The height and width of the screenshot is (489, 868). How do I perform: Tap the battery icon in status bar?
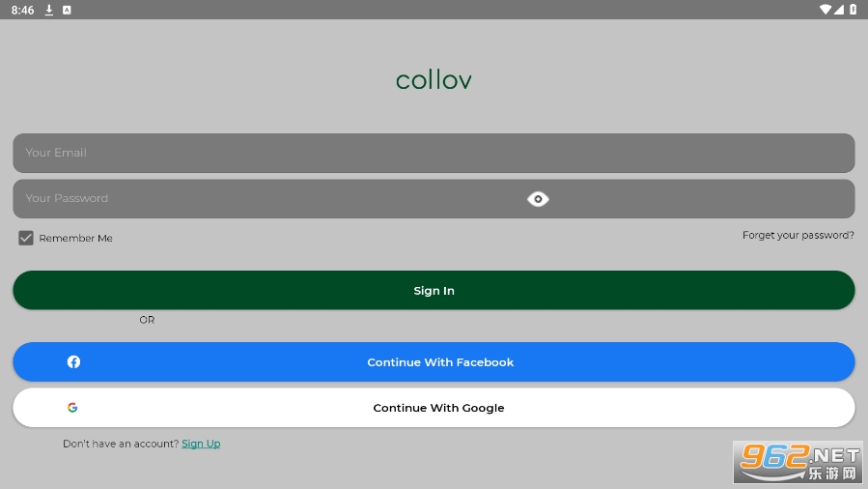click(x=853, y=10)
